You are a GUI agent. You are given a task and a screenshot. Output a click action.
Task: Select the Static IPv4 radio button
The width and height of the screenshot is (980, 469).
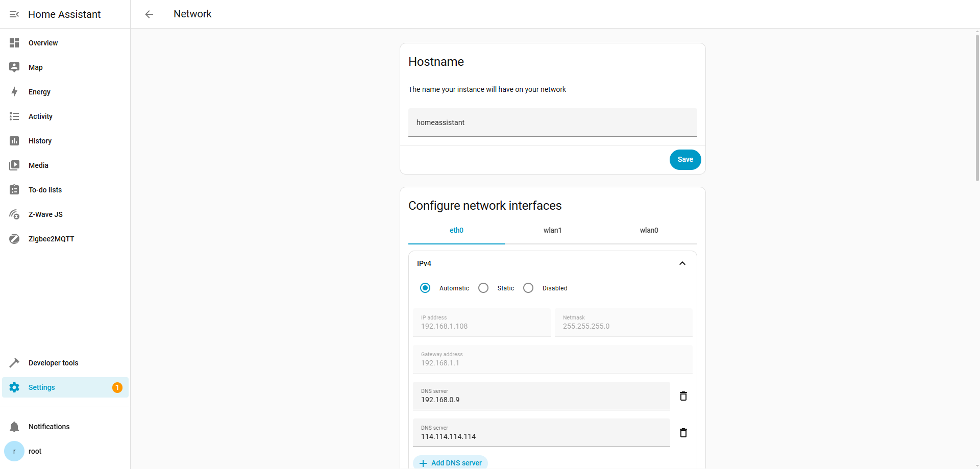pyautogui.click(x=483, y=288)
